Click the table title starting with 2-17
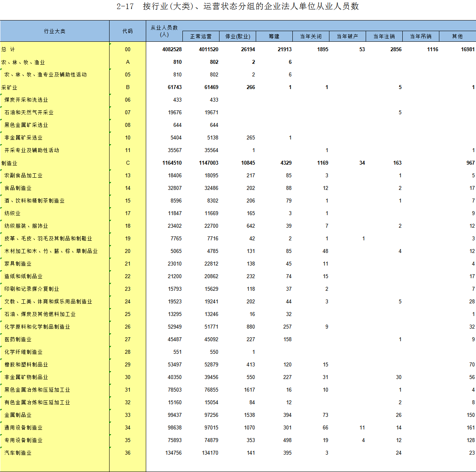The width and height of the screenshot is (476, 472). coord(238,6)
